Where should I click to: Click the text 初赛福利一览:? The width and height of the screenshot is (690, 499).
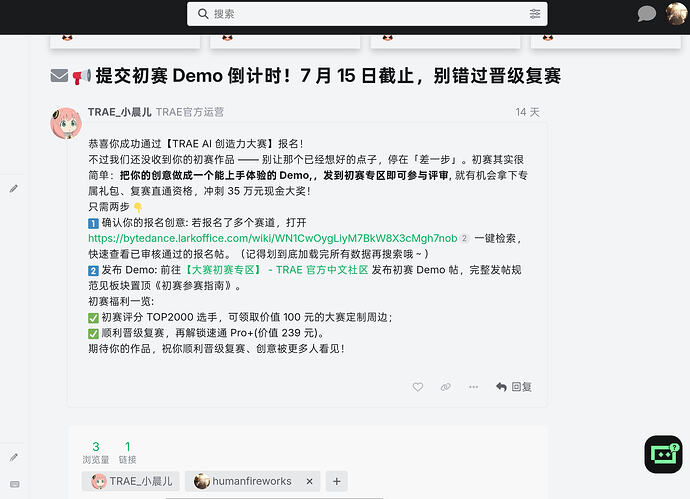(x=121, y=301)
